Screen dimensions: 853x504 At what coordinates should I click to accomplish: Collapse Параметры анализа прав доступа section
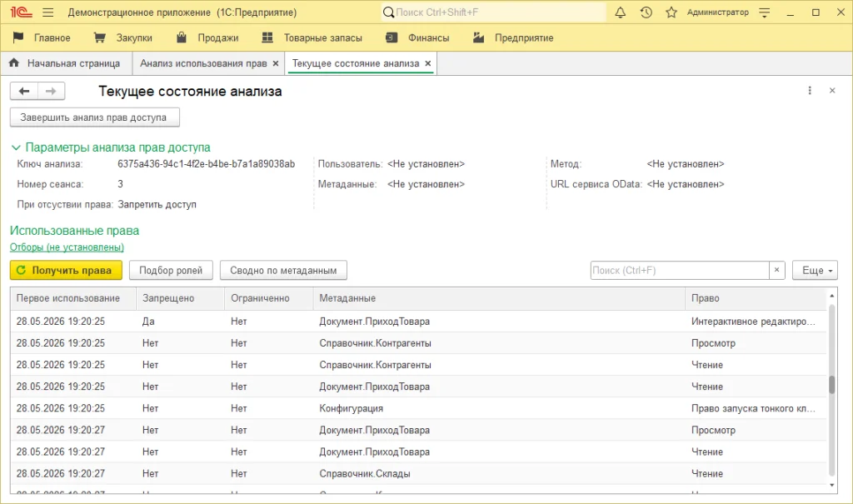coord(16,147)
